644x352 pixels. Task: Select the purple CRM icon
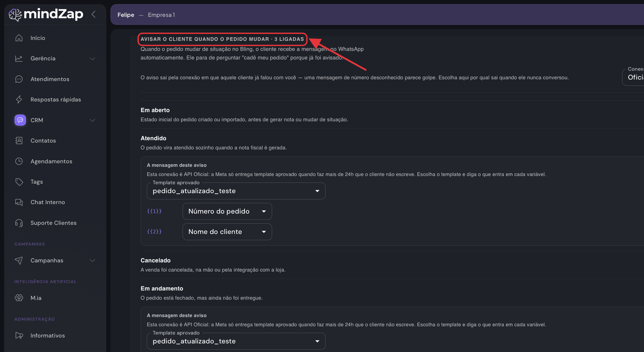[x=20, y=120]
